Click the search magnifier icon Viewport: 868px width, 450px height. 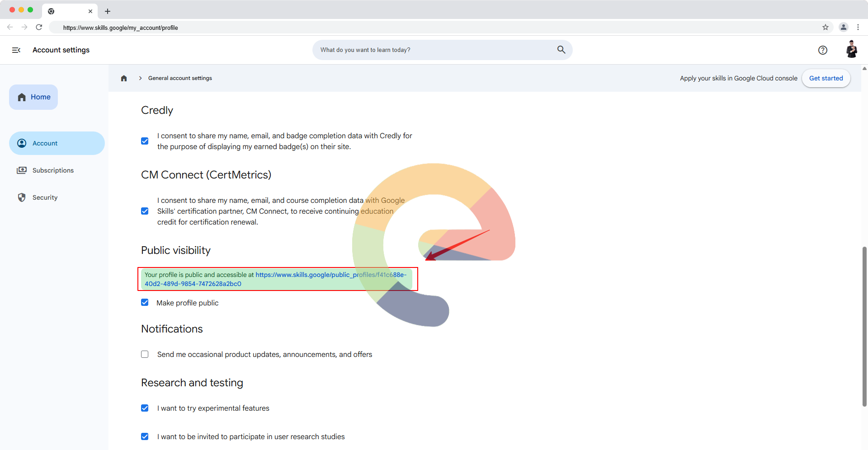click(561, 50)
